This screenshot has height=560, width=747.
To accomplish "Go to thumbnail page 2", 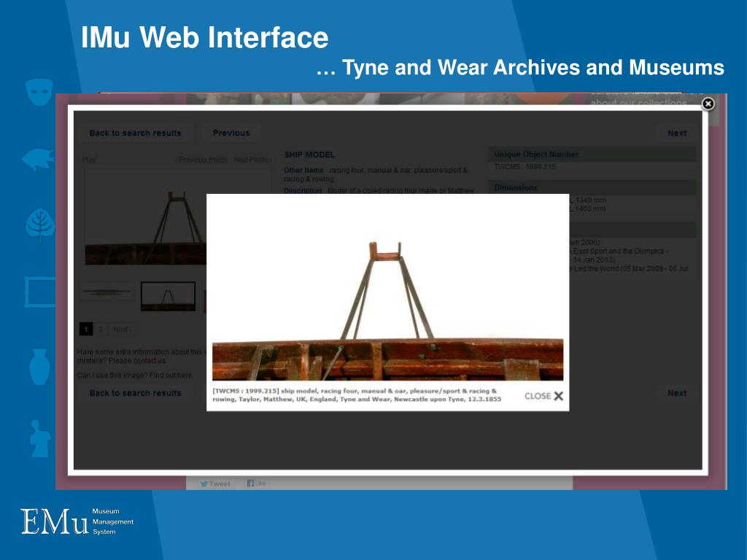I will point(101,329).
